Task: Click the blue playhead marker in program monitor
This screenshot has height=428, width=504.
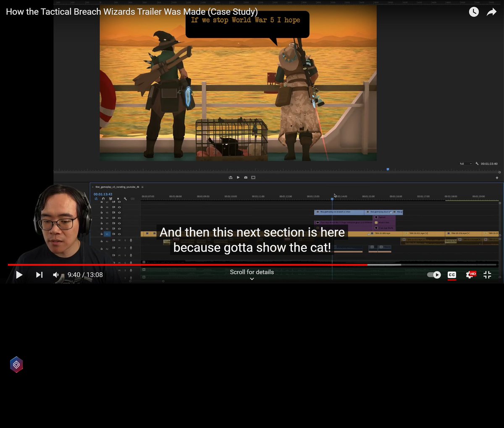Action: pos(388,169)
